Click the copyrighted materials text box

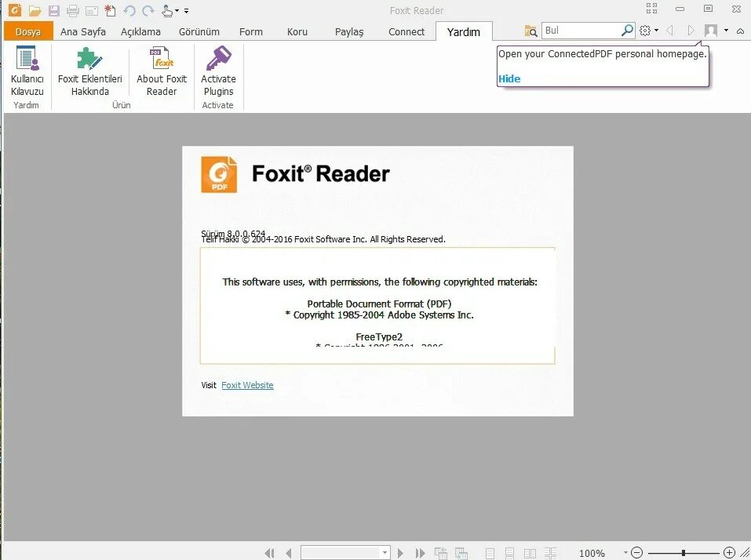377,306
